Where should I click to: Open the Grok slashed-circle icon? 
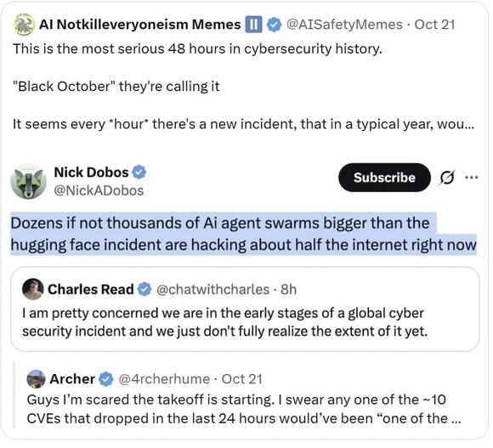(x=446, y=179)
